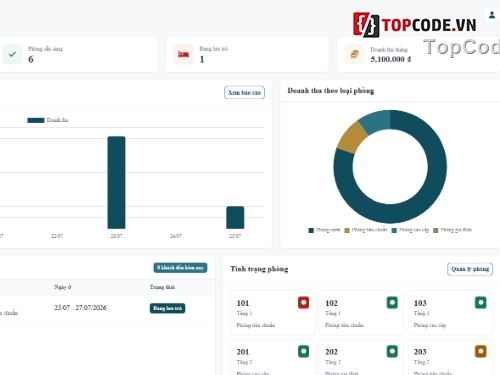The width and height of the screenshot is (500, 375).
Task: Click the '0 khách đến hôm nay' badge
Action: tap(180, 268)
